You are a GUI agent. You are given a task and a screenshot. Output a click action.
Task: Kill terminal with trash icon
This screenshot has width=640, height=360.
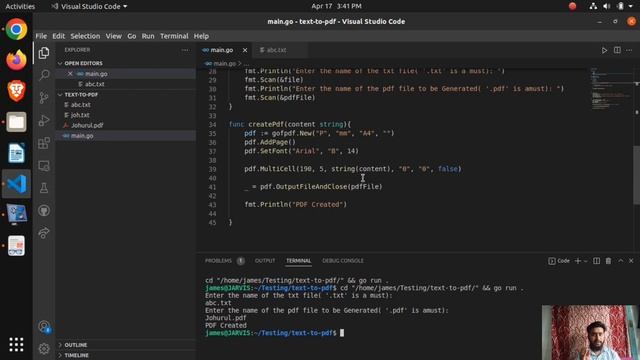coord(609,261)
